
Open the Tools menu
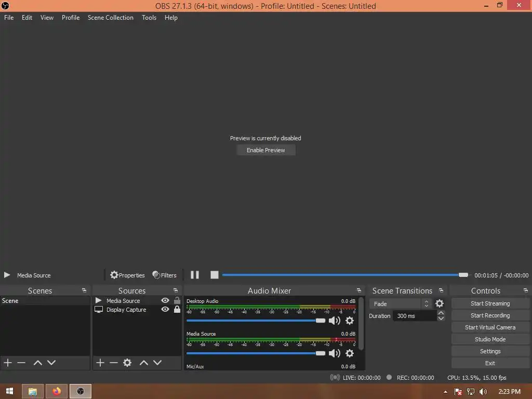pos(149,18)
